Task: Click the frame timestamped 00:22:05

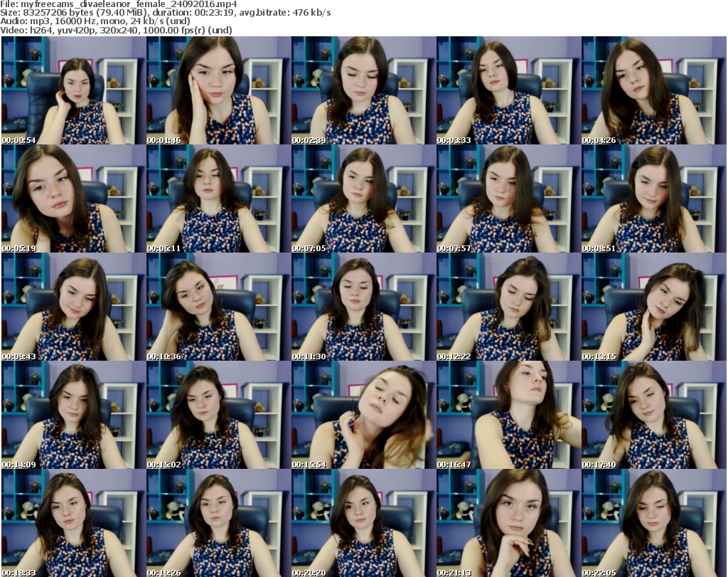Action: click(x=653, y=523)
